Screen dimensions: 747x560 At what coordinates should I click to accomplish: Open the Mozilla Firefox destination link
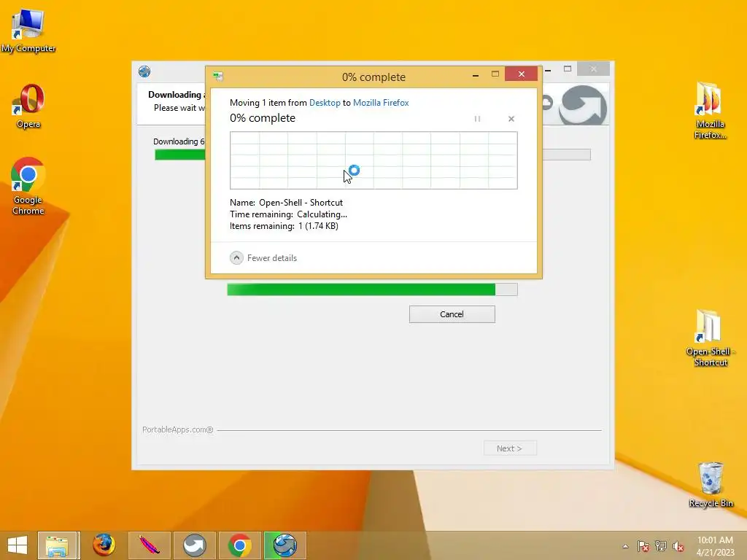point(381,102)
